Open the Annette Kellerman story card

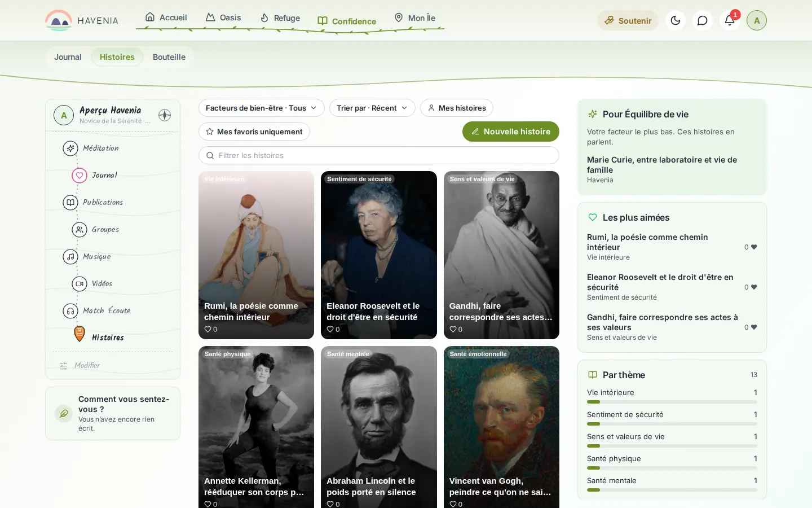[256, 427]
